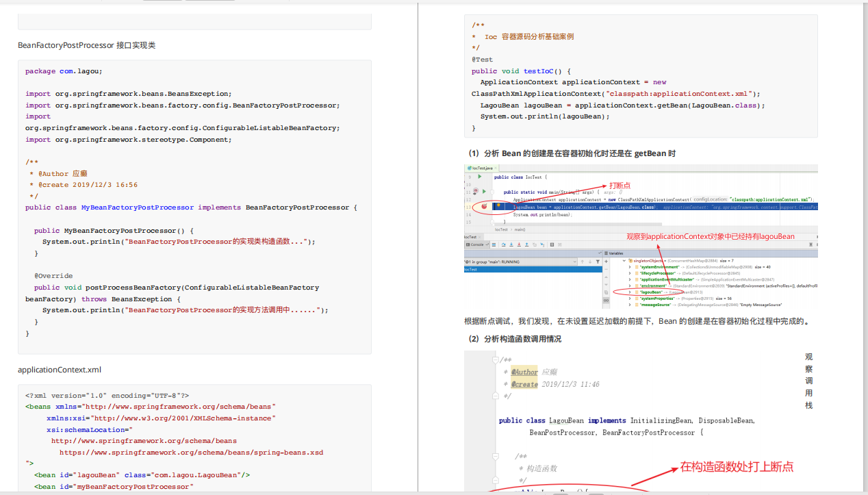Screen dimensions: 868x495
Task: Click Show Execution Point icon
Action: coord(494,244)
